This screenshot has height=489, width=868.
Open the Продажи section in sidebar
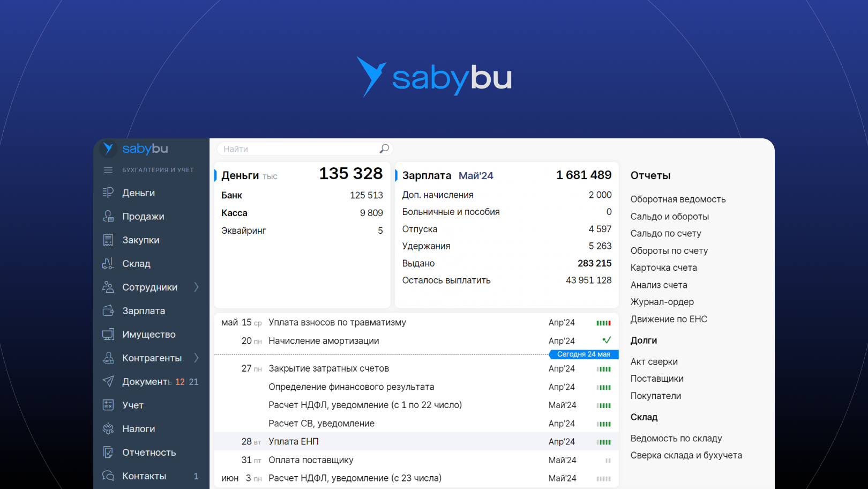coord(143,216)
